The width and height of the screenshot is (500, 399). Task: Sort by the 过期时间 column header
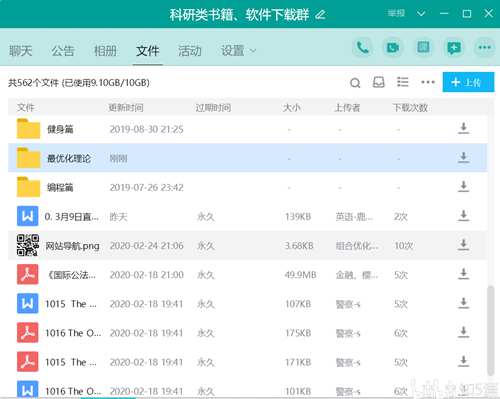tap(213, 108)
